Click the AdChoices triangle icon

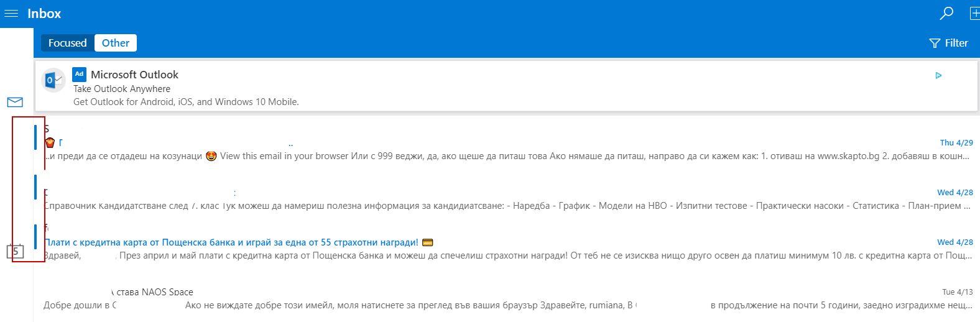938,76
